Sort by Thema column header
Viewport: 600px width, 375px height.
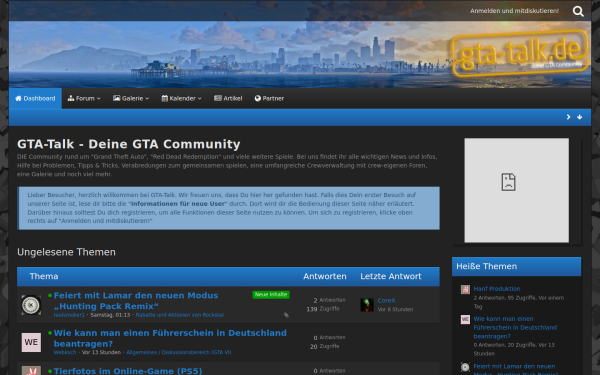[x=44, y=276]
